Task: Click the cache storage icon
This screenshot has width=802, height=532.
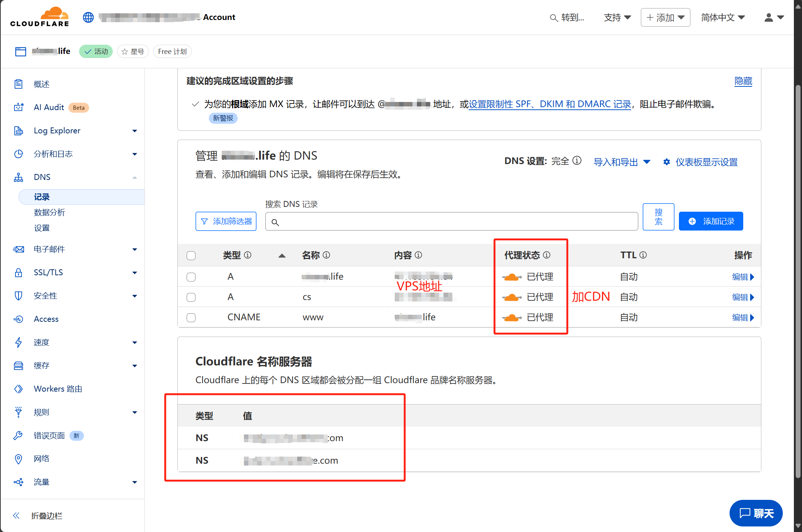Action: pyautogui.click(x=18, y=366)
